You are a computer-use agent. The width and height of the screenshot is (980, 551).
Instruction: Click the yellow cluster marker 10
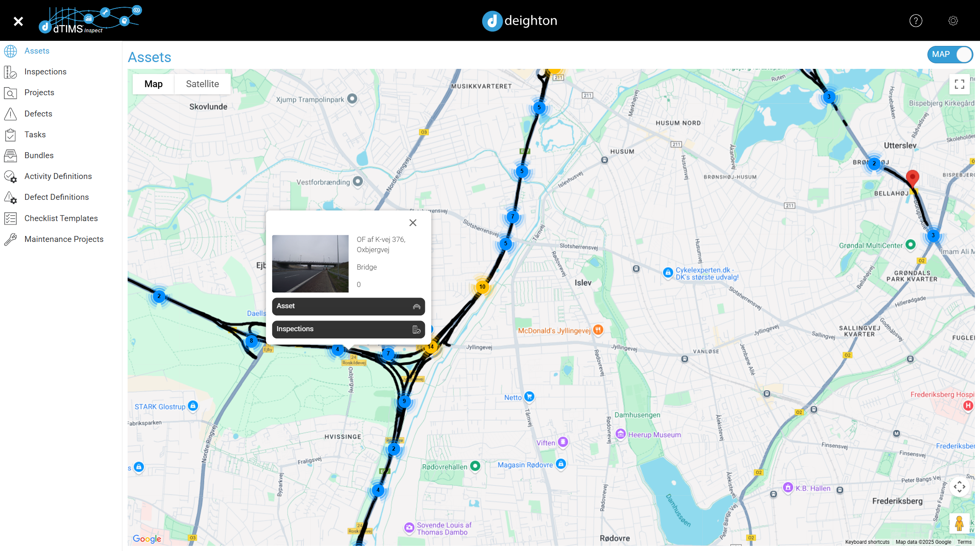[x=482, y=287]
